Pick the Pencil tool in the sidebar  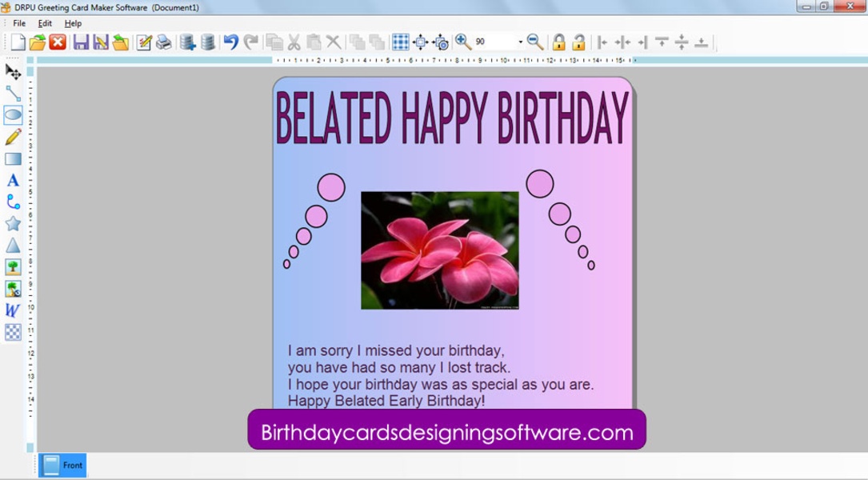[13, 137]
